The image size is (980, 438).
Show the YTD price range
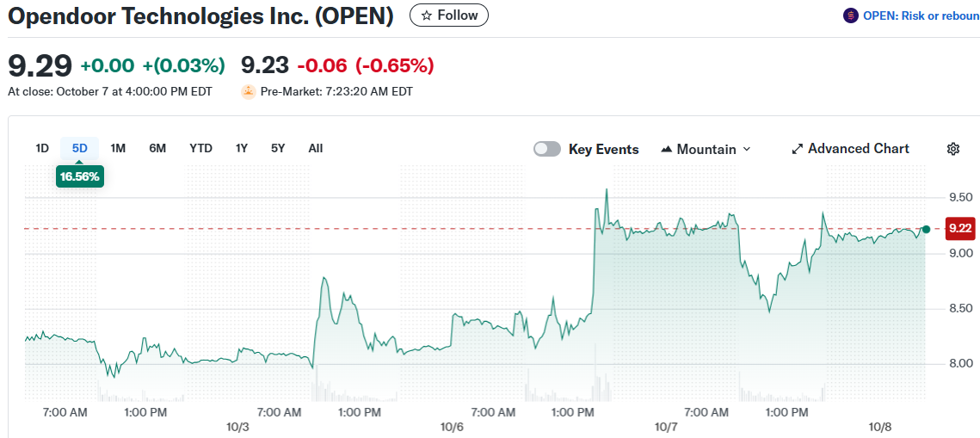(200, 148)
